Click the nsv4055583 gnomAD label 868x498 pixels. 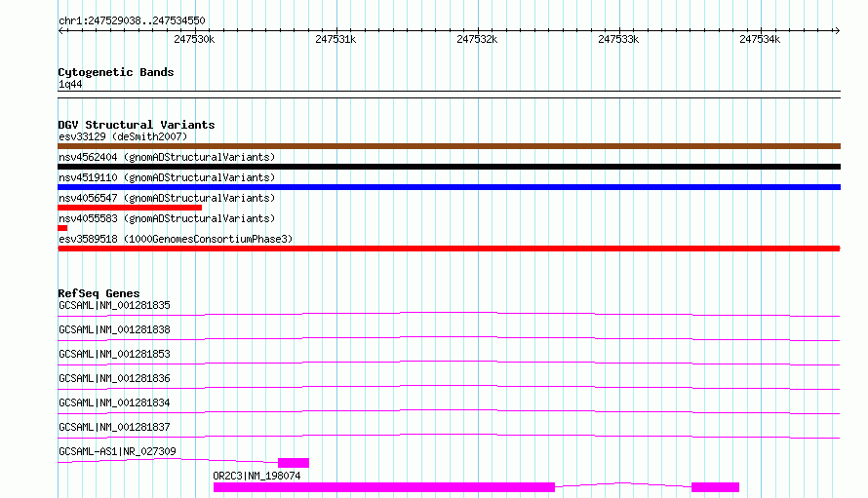[x=167, y=218]
